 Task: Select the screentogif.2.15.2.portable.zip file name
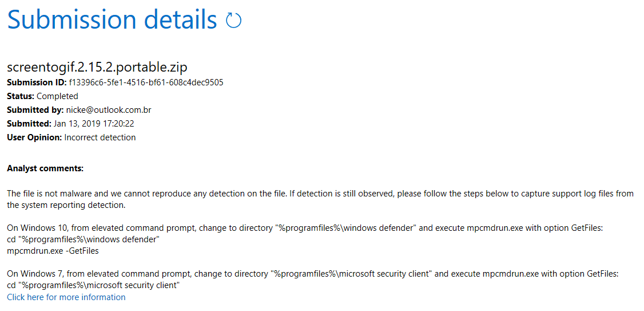97,68
